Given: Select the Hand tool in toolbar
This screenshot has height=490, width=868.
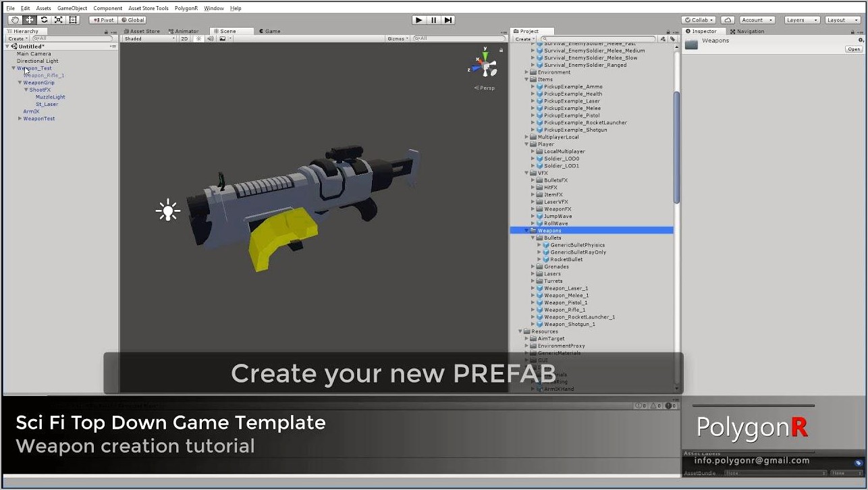Looking at the screenshot, I should pyautogui.click(x=15, y=20).
